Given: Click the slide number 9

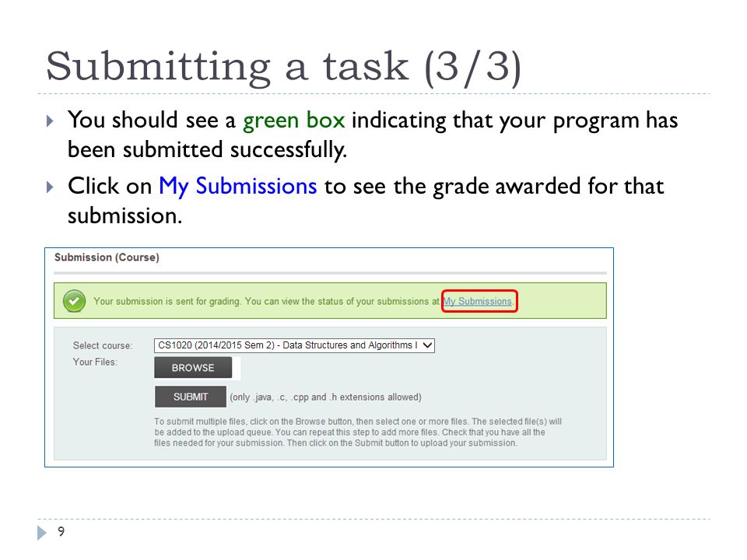Looking at the screenshot, I should click(61, 531).
